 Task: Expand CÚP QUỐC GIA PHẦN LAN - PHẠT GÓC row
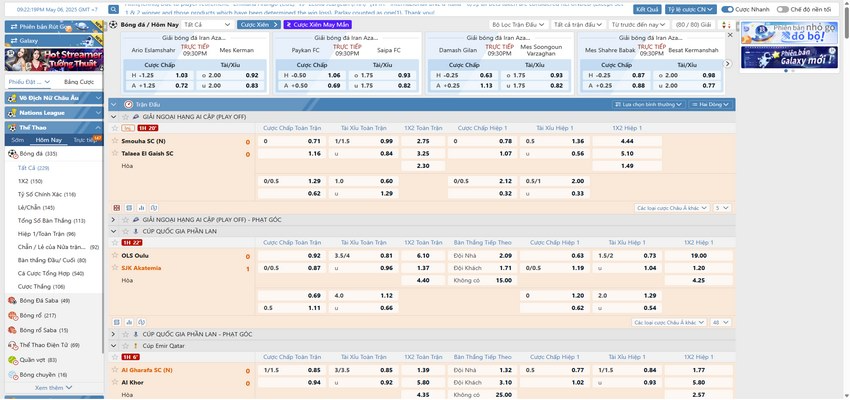(113, 334)
